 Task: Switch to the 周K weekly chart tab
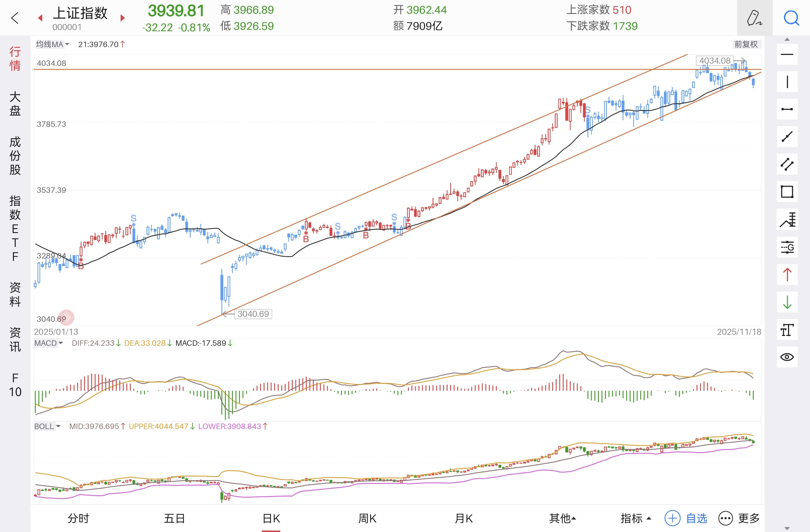point(367,518)
